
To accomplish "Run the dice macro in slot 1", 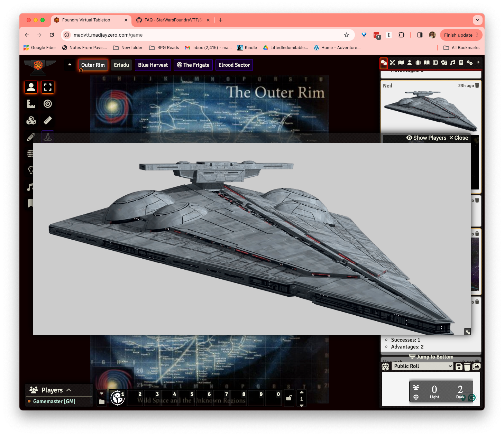I will [x=118, y=398].
